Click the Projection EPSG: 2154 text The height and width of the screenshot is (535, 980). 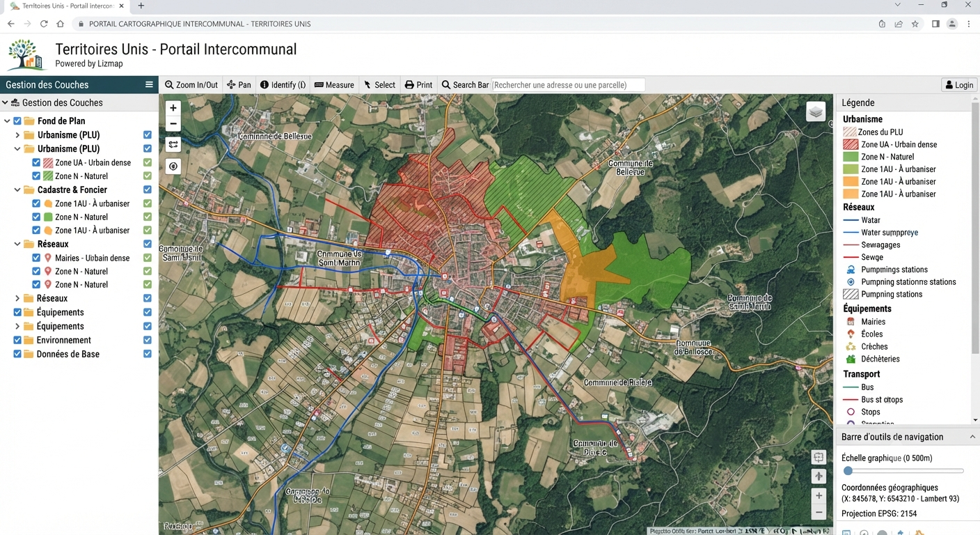[x=879, y=513]
